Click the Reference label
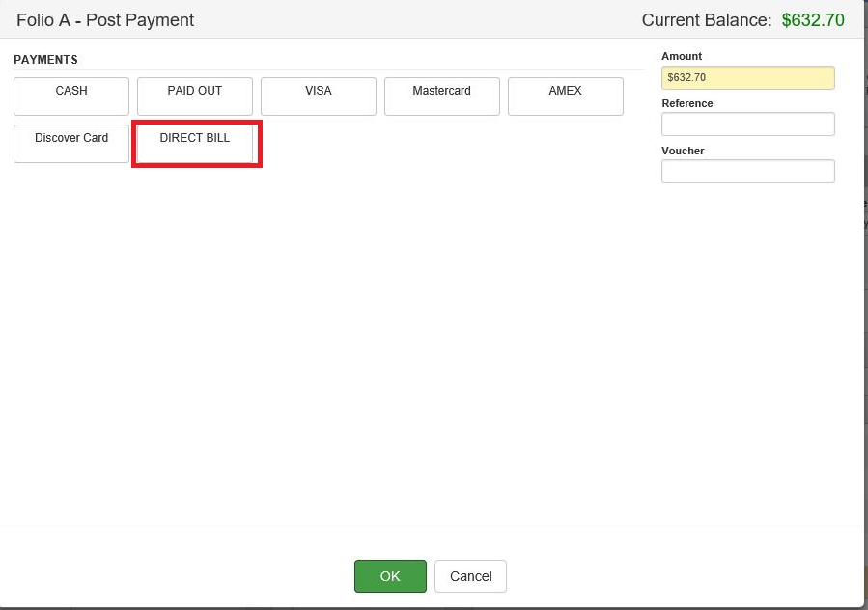 click(x=686, y=103)
